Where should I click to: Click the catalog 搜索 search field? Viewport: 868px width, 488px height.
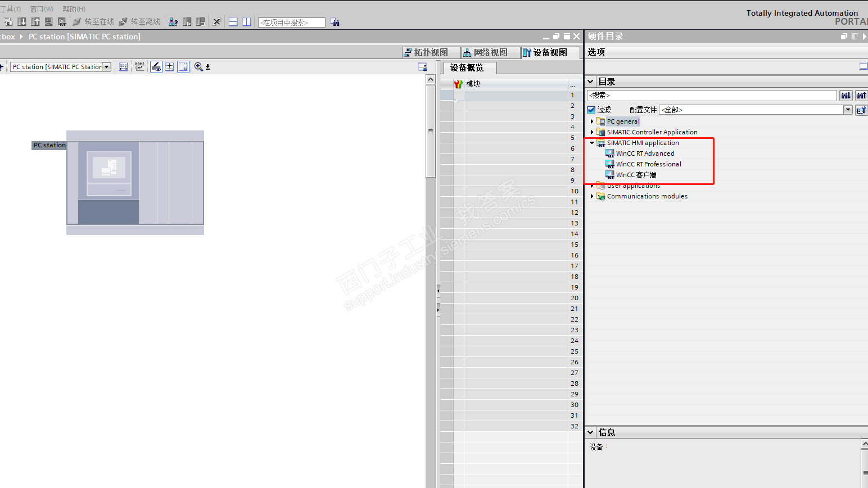(x=712, y=96)
